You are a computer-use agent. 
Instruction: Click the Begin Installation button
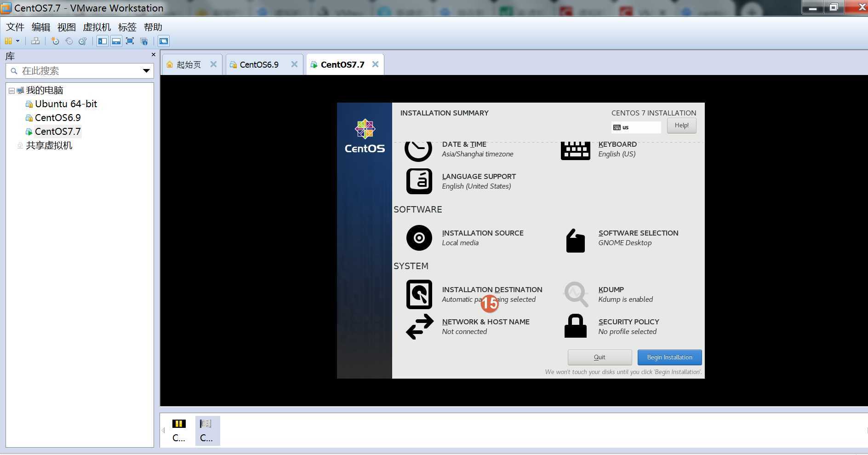coord(669,357)
